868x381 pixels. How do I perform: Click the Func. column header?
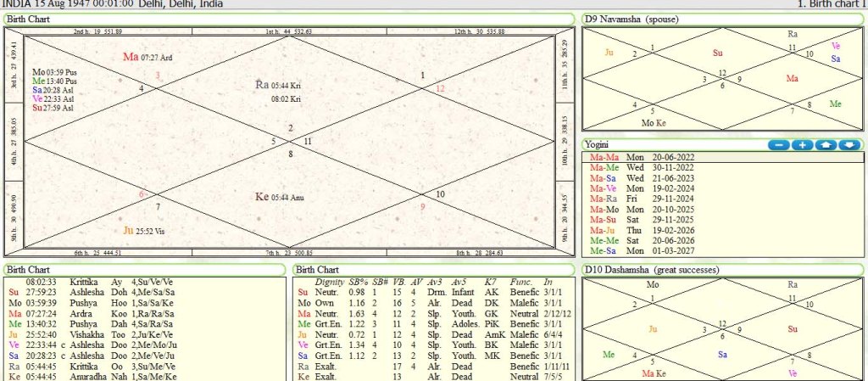coord(520,281)
